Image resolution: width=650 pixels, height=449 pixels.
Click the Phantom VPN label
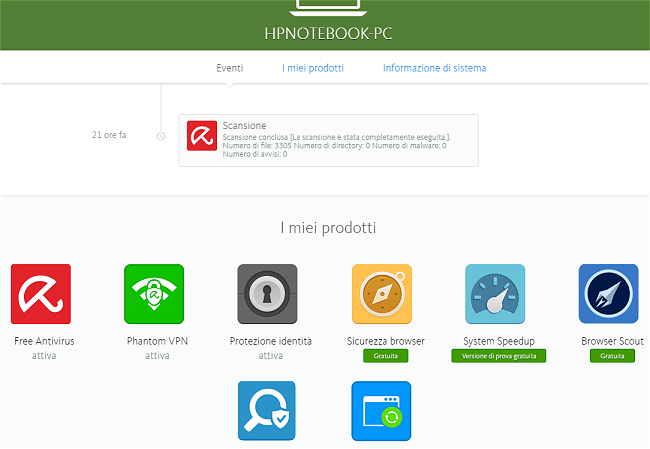pos(157,341)
